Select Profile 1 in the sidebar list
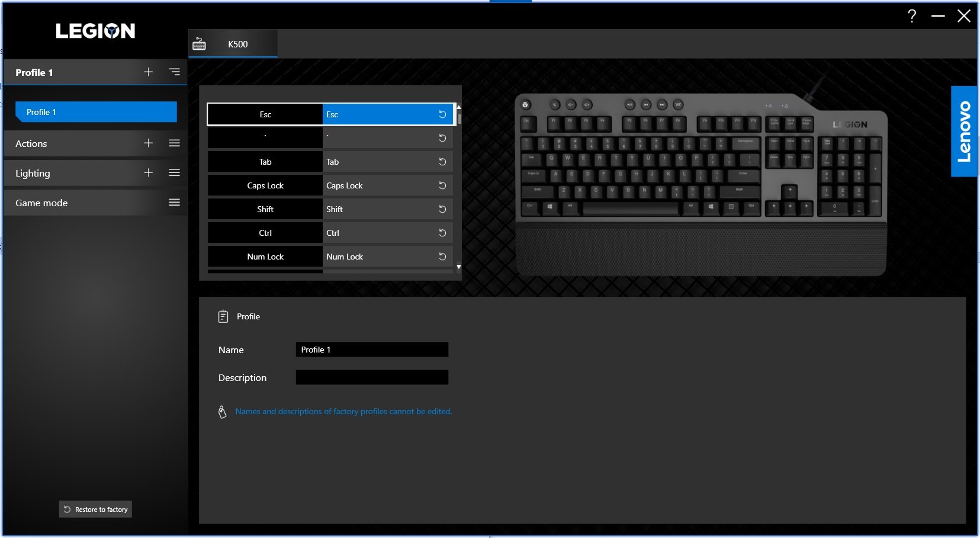 pyautogui.click(x=96, y=112)
